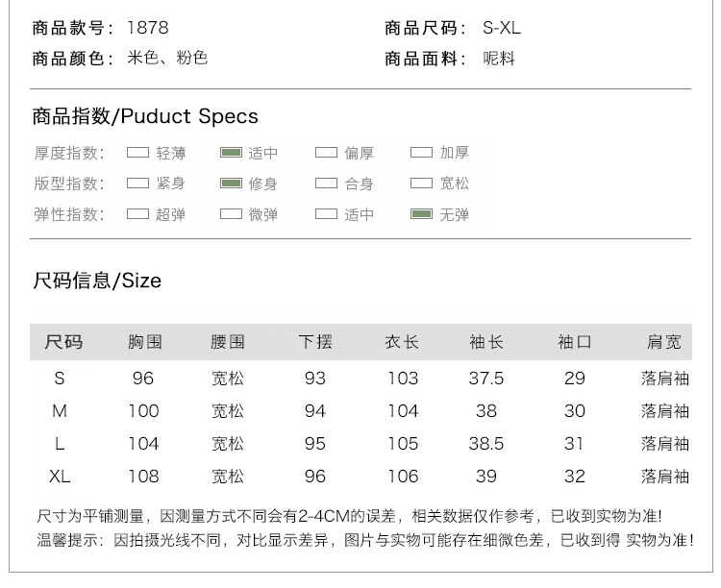The height and width of the screenshot is (588, 721).
Task: Select the XL size row label
Action: 60,477
